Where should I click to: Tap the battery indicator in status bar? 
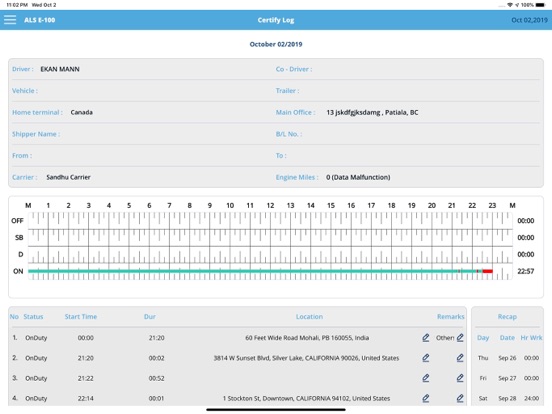click(x=540, y=5)
